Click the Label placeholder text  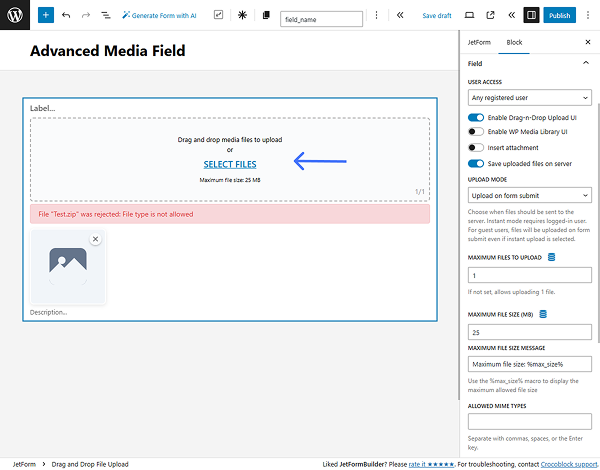click(42, 108)
